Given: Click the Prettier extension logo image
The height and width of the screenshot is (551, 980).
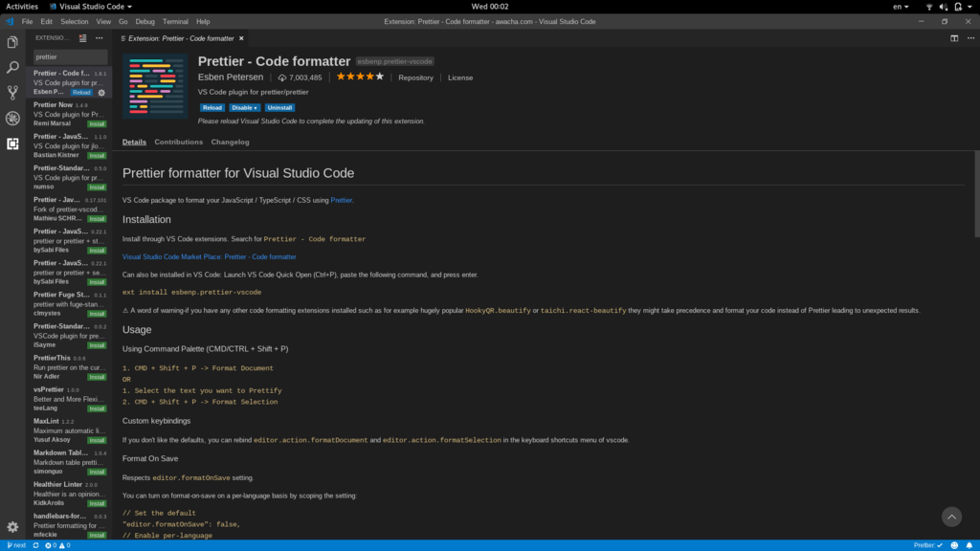Looking at the screenshot, I should (155, 86).
